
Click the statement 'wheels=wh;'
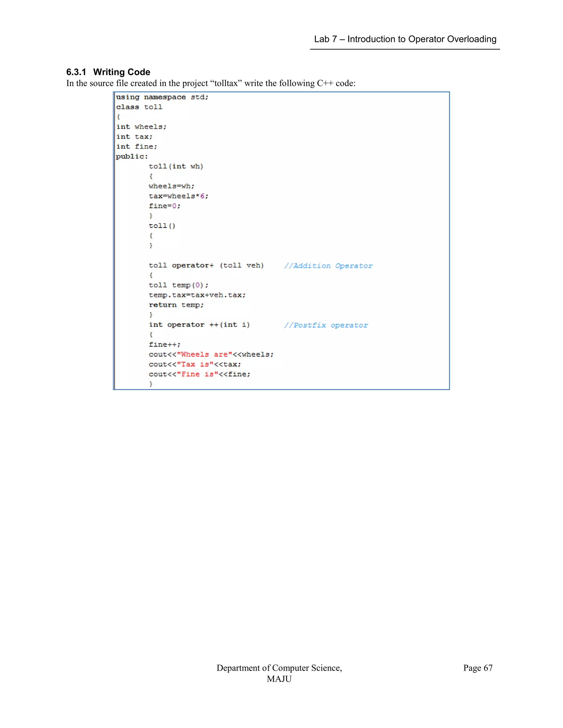point(172,186)
